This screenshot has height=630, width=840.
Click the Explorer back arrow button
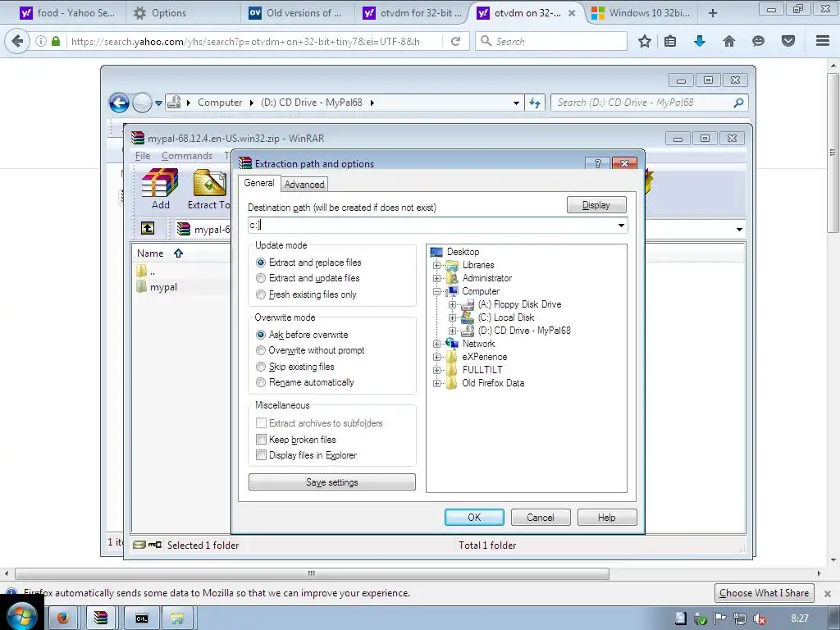(119, 103)
